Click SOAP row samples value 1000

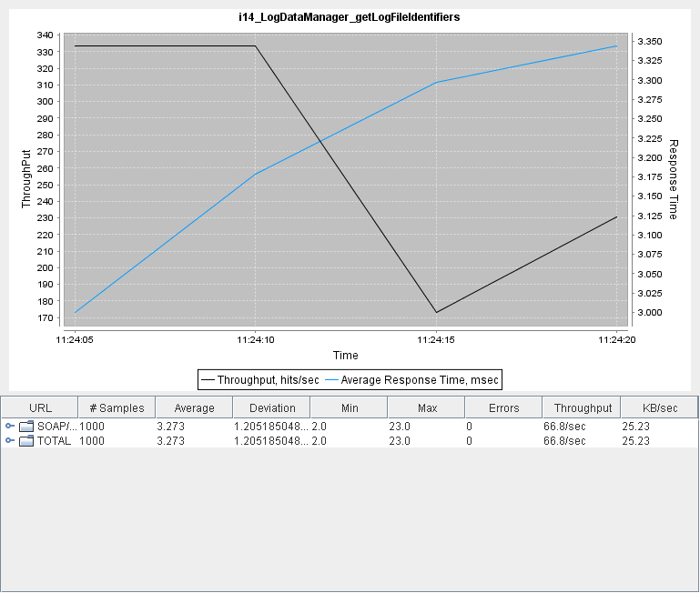tap(92, 427)
